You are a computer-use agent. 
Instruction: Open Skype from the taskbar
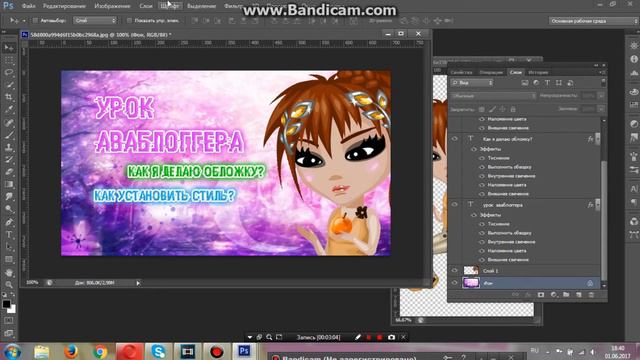point(158,351)
